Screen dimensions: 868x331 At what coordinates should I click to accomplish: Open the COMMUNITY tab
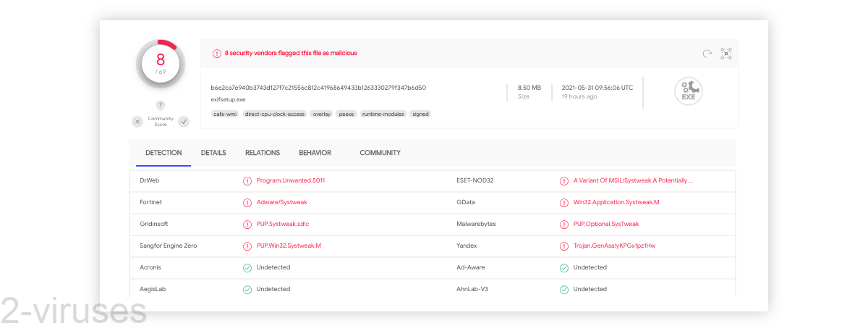click(380, 153)
